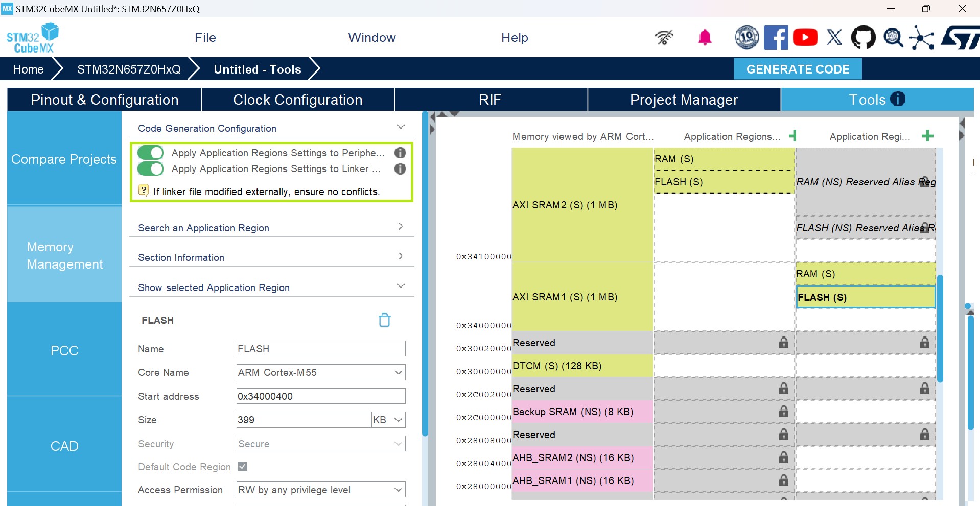Click STM32N657Z0HxQ in the breadcrumb

pyautogui.click(x=129, y=69)
